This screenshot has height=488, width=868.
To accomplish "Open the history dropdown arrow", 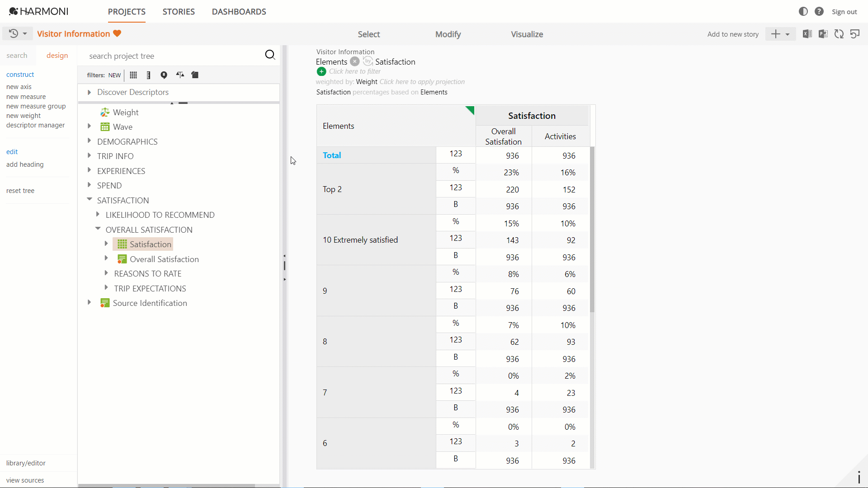I will point(25,34).
